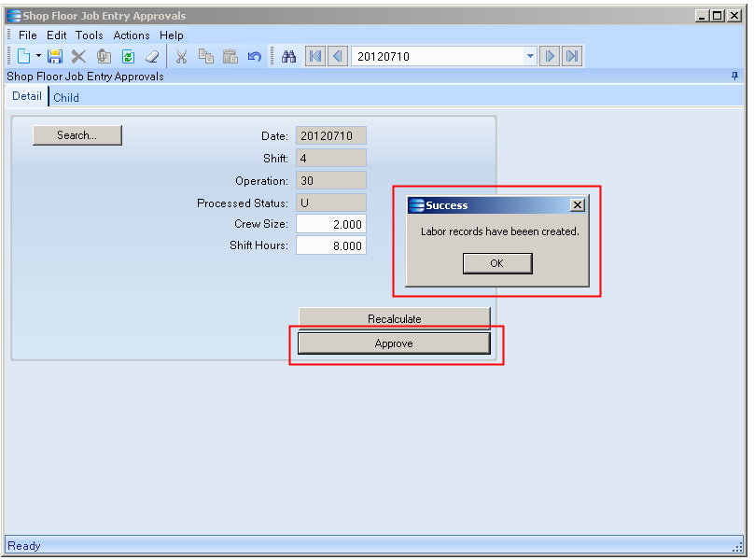Delete record using the X toolbar icon
754x560 pixels.
pyautogui.click(x=78, y=56)
